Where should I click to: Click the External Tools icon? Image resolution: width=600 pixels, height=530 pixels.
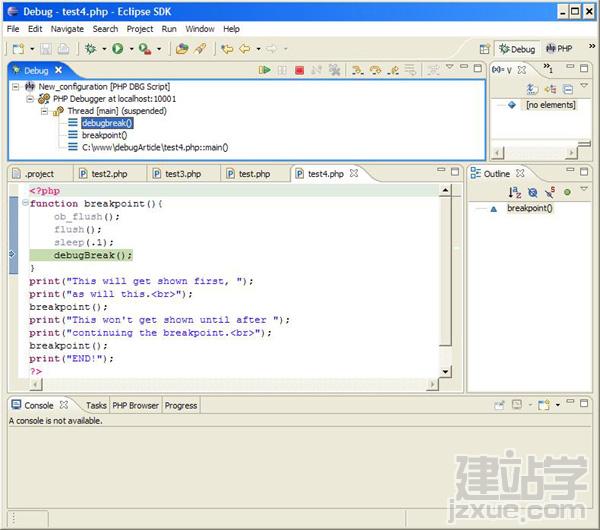(145, 49)
